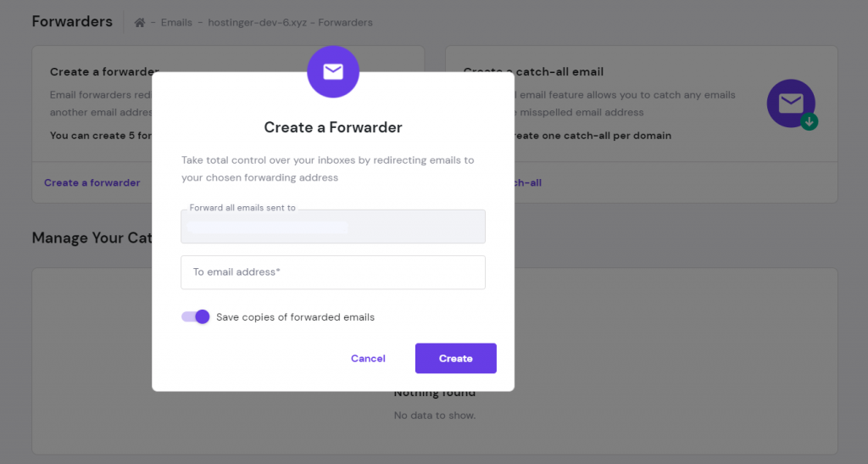The height and width of the screenshot is (464, 868).
Task: Click the partially hidden catch-all link
Action: click(527, 182)
